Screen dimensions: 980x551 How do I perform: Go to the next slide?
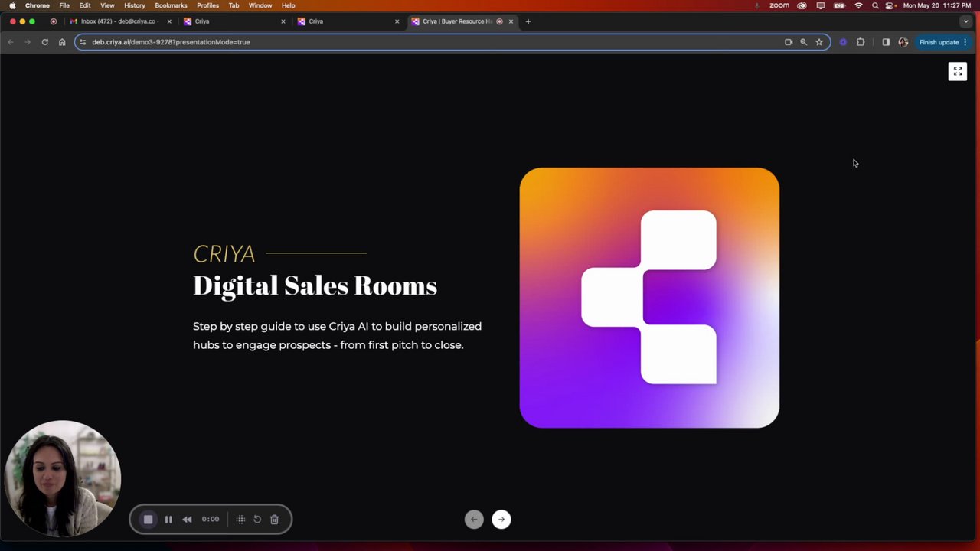pyautogui.click(x=501, y=520)
